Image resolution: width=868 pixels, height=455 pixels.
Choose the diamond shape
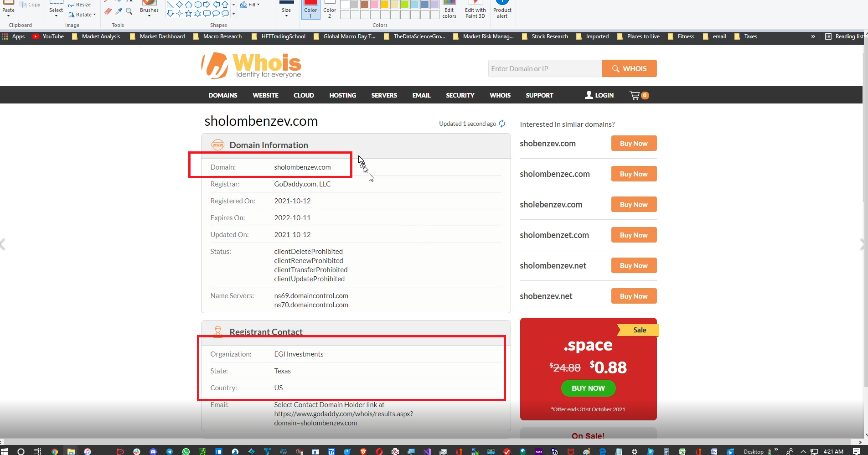179,5
